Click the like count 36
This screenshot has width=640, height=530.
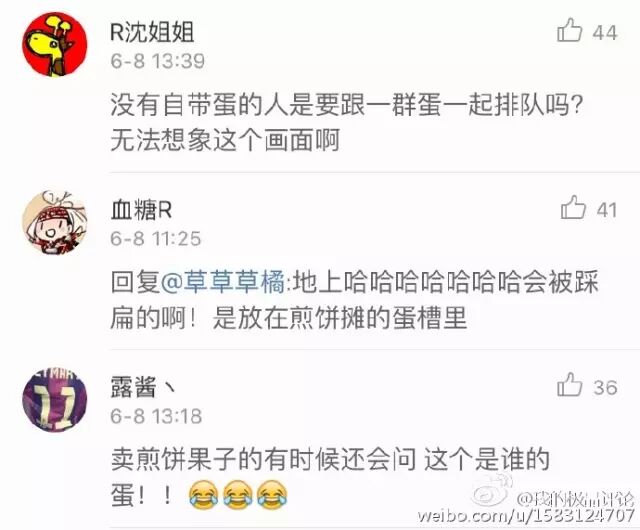pos(605,387)
